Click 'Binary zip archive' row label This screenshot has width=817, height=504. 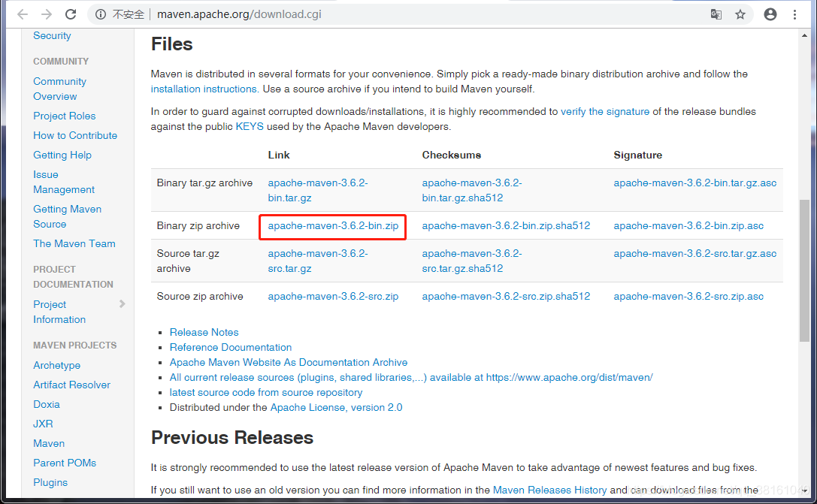pyautogui.click(x=198, y=226)
